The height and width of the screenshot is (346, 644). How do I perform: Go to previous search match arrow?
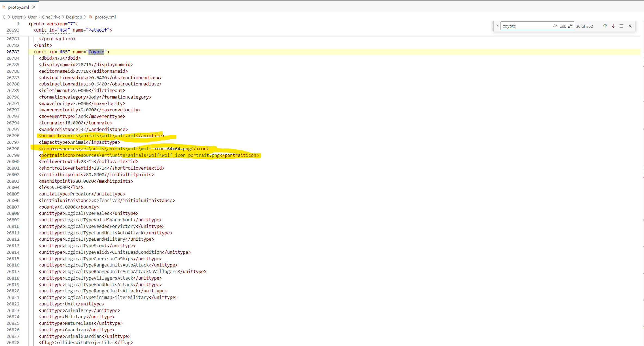[605, 26]
